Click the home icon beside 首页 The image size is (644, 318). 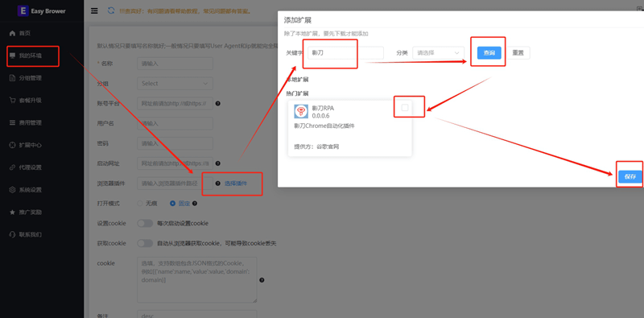[x=12, y=33]
